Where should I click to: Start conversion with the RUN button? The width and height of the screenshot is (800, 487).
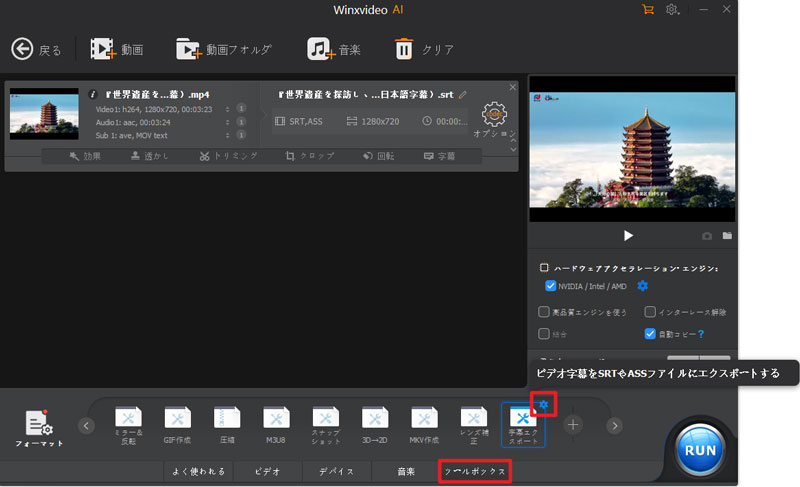(x=700, y=450)
